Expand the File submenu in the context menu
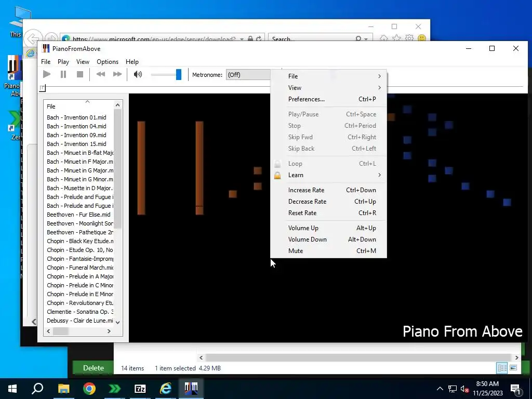532x399 pixels. click(x=328, y=76)
